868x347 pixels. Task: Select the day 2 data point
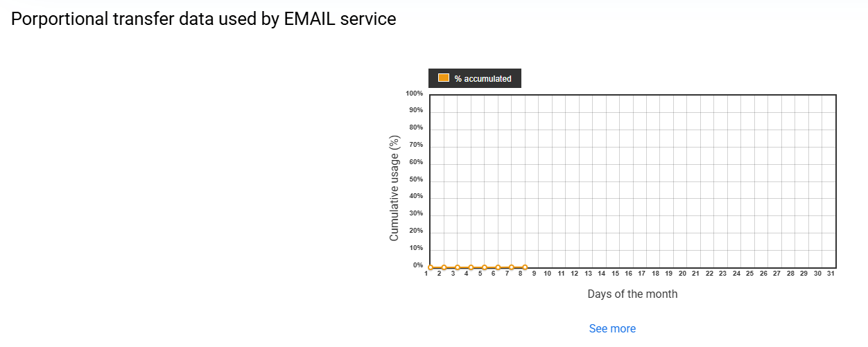coord(444,267)
